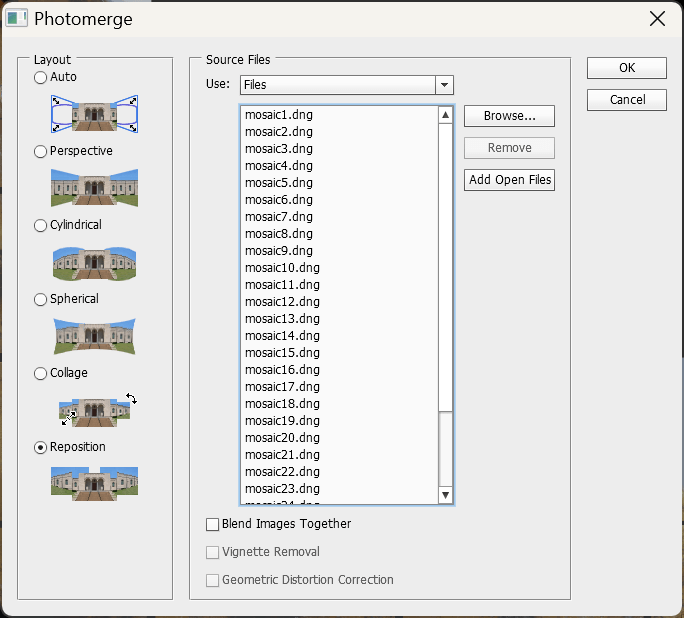Open the Use source dropdown
This screenshot has width=684, height=618.
(445, 85)
